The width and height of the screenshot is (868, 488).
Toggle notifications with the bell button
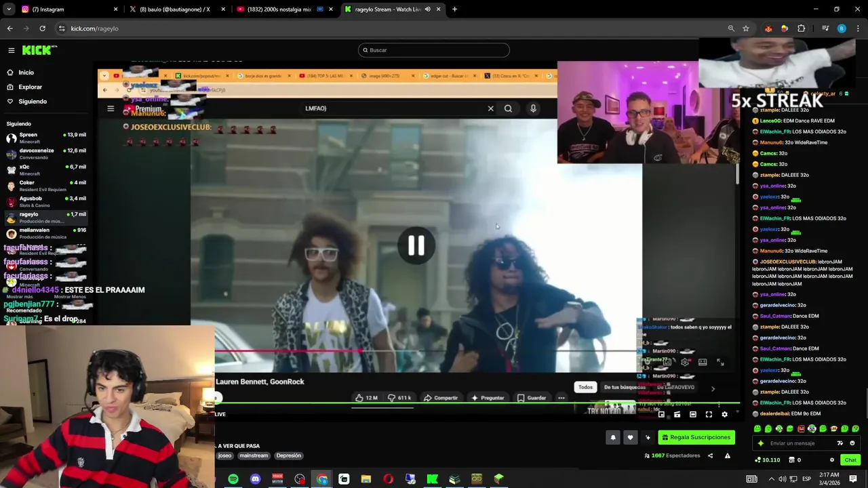pyautogui.click(x=613, y=437)
